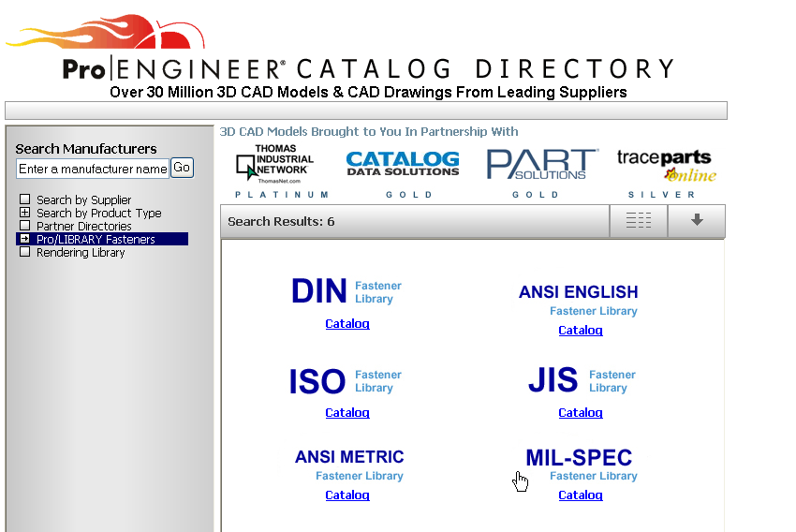Screen dimensions: 796x532
Task: Open the JIS Catalog link
Action: (x=581, y=413)
